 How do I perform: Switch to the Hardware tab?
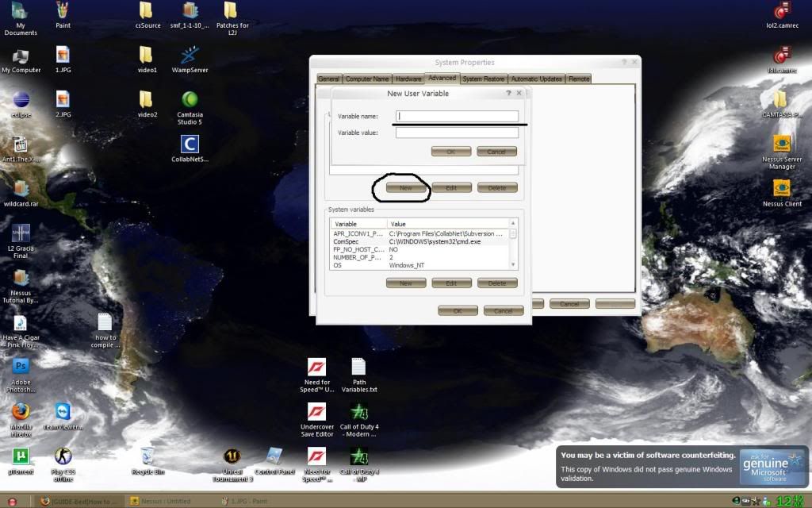[x=408, y=79]
